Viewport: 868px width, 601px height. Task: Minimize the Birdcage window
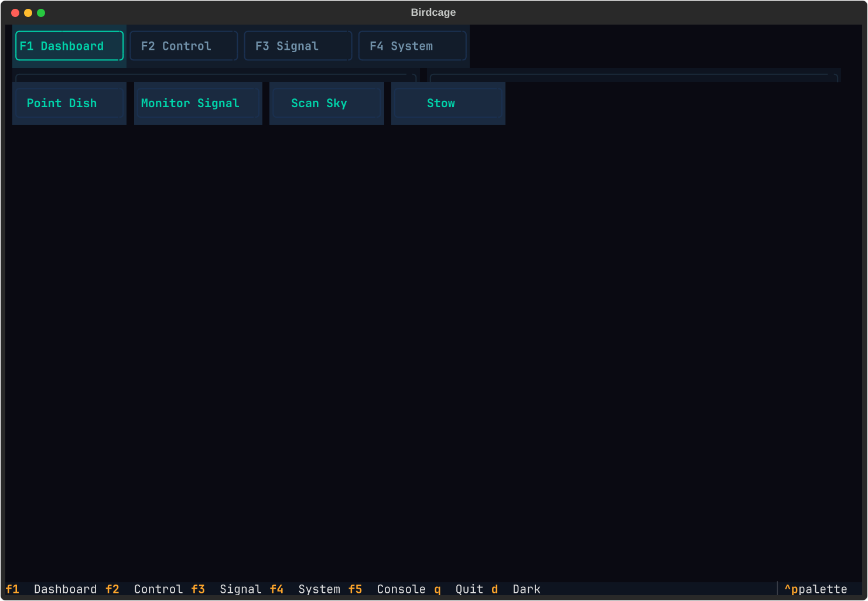[x=28, y=13]
